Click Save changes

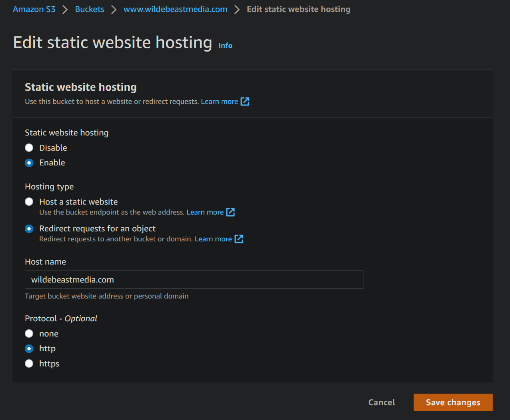tap(453, 402)
